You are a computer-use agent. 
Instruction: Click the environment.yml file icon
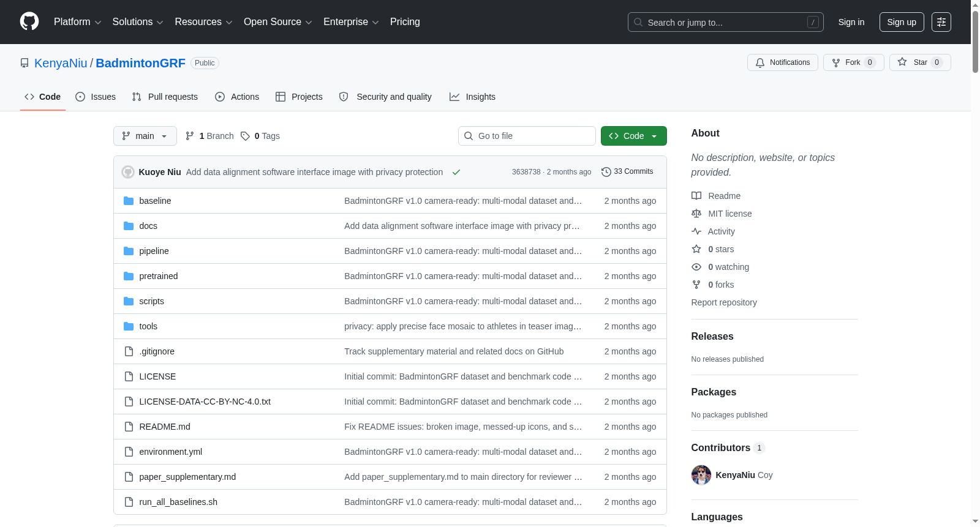(x=129, y=452)
